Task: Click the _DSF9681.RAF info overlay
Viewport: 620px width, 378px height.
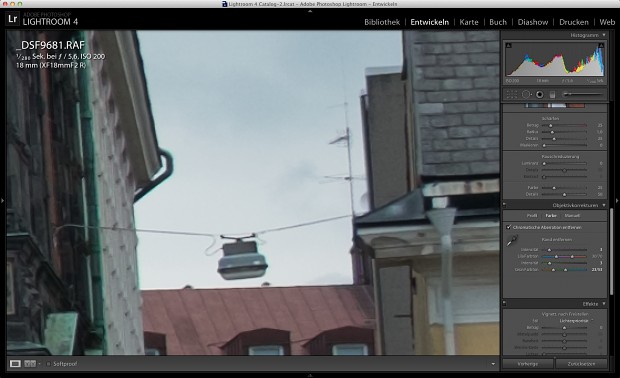Action: [x=60, y=55]
